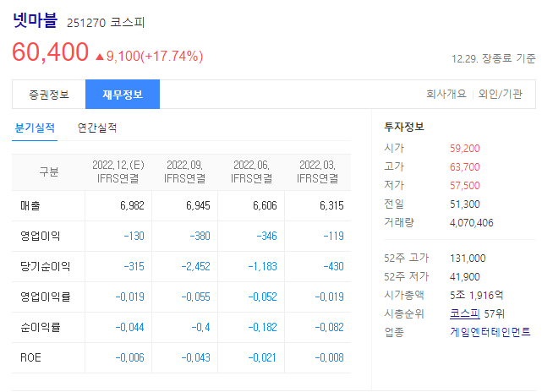Image resolution: width=553 pixels, height=392 pixels.
Task: Click the 거래량 value 4,070,406
Action: point(472,223)
